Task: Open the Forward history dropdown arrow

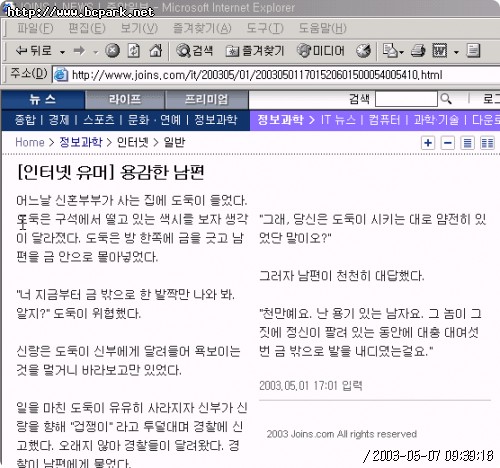Action: (96, 52)
